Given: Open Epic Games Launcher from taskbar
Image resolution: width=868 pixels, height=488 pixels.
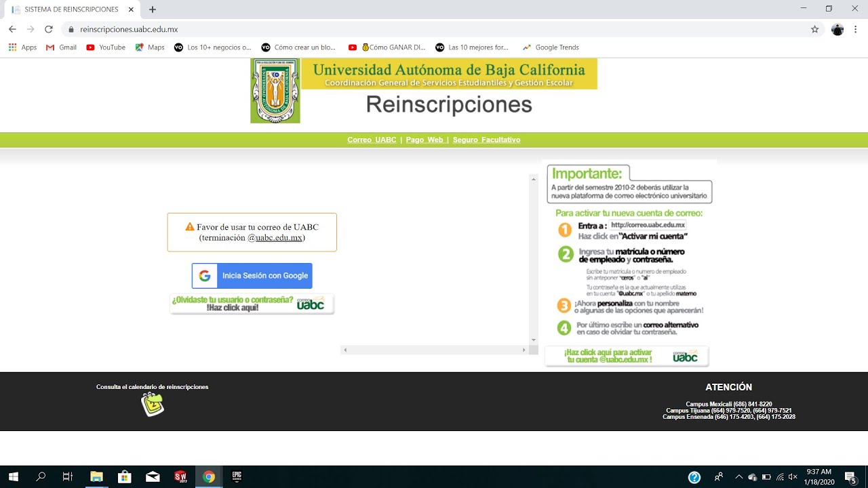Looking at the screenshot, I should (237, 476).
